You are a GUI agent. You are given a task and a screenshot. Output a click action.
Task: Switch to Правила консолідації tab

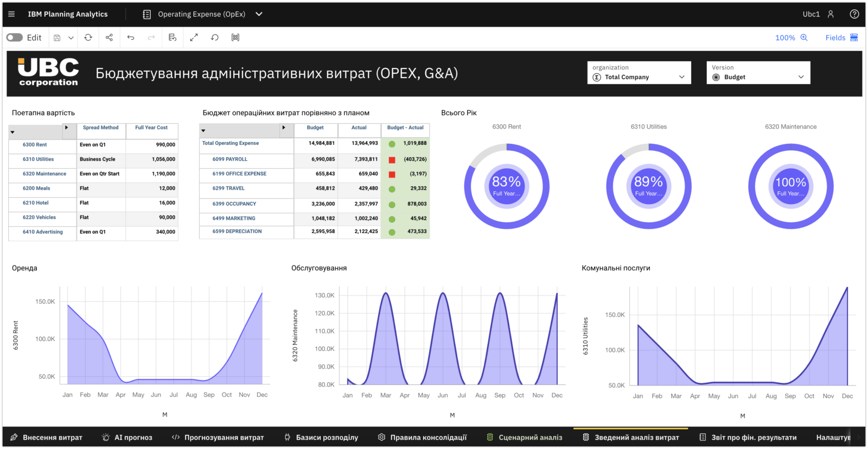(x=422, y=437)
